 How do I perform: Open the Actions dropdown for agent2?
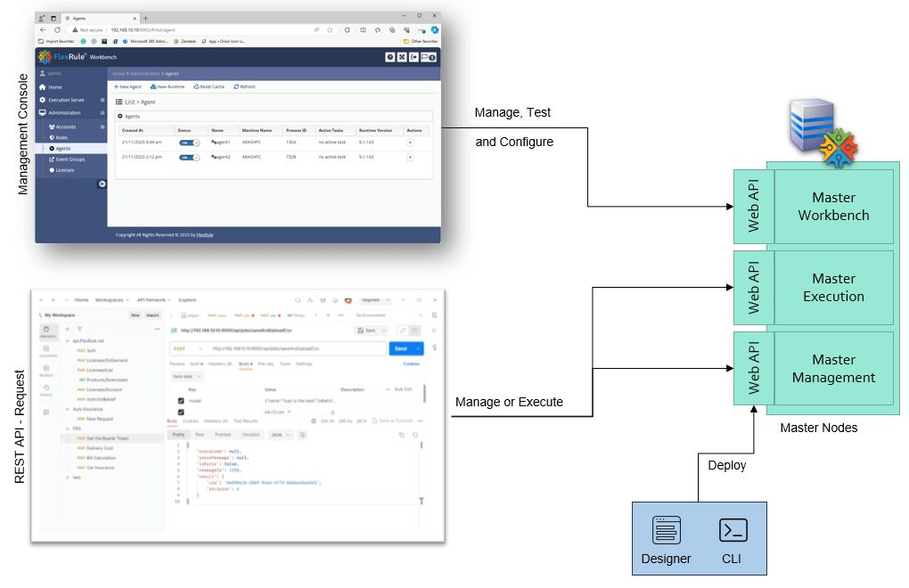[410, 157]
